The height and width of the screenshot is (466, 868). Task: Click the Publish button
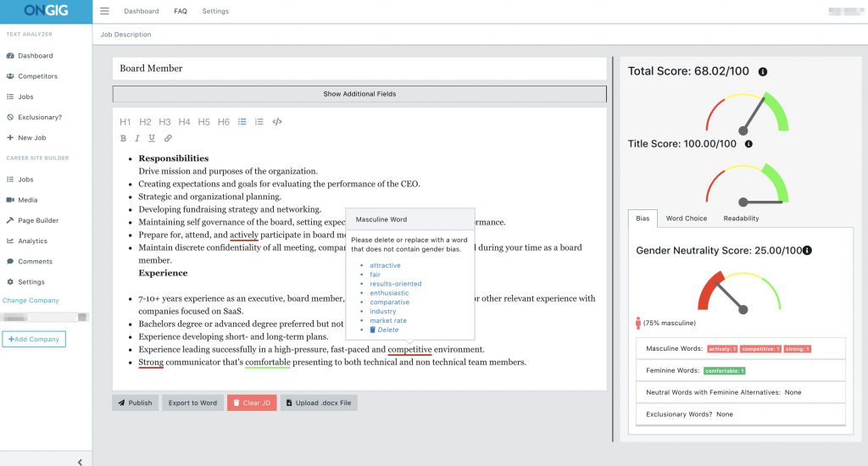pyautogui.click(x=135, y=403)
